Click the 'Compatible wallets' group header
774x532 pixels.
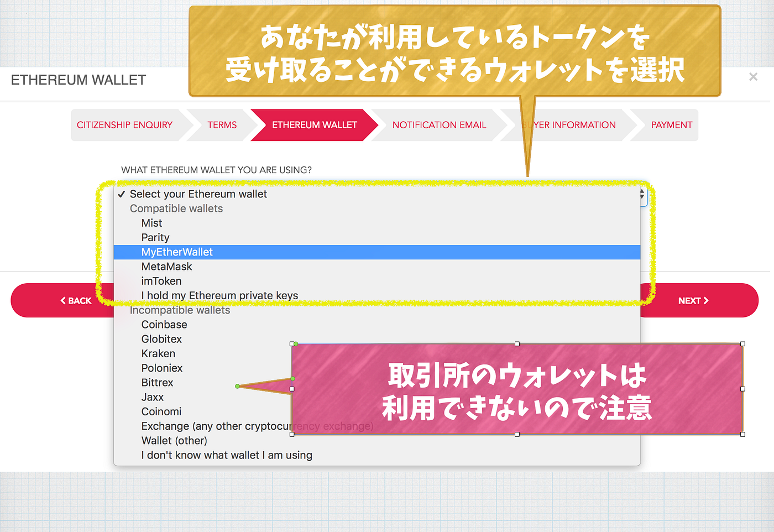coord(176,208)
